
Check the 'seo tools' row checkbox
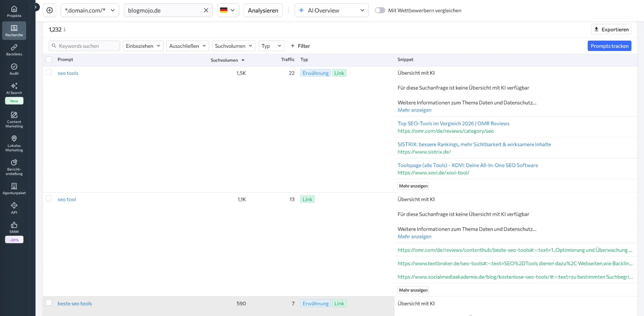(49, 72)
